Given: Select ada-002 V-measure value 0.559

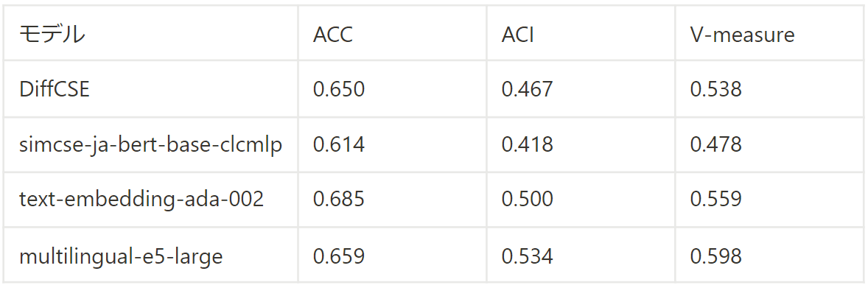Looking at the screenshot, I should click(715, 200).
